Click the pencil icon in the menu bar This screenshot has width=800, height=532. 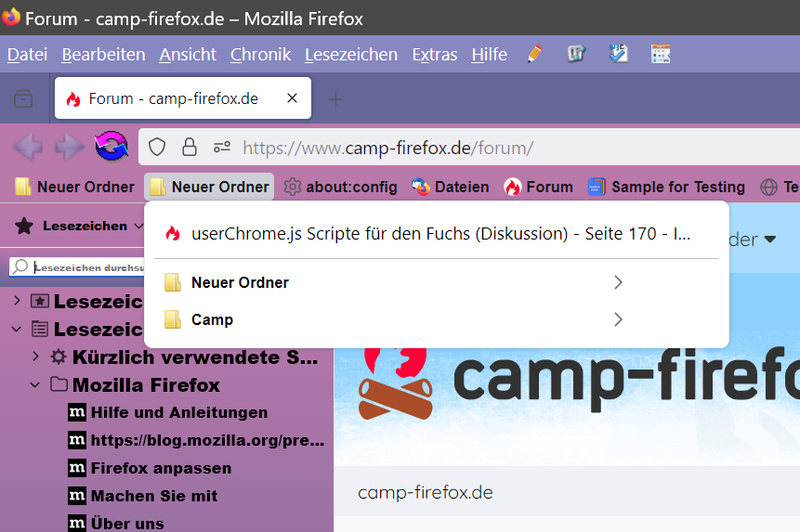(534, 54)
